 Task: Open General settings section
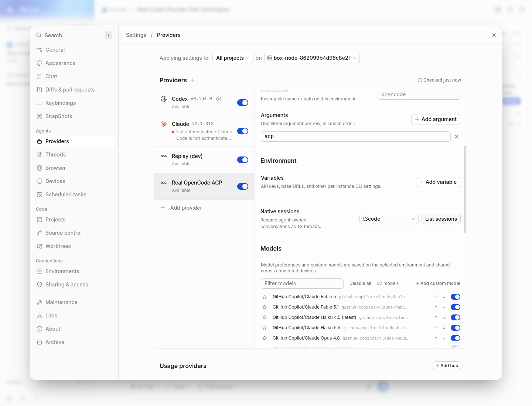tap(74, 50)
